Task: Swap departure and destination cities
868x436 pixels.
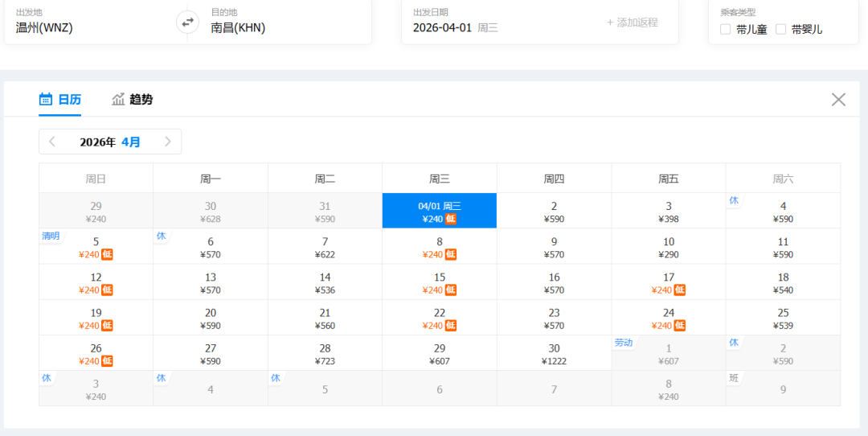Action: [x=187, y=22]
